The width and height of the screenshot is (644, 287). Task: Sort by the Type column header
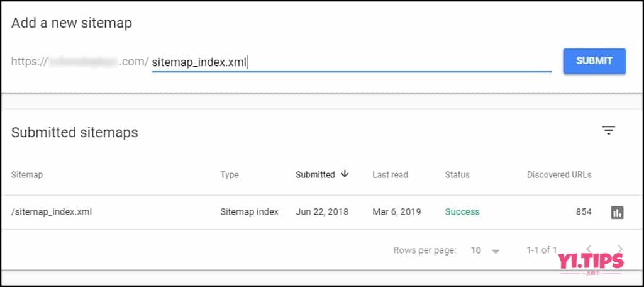pyautogui.click(x=230, y=175)
